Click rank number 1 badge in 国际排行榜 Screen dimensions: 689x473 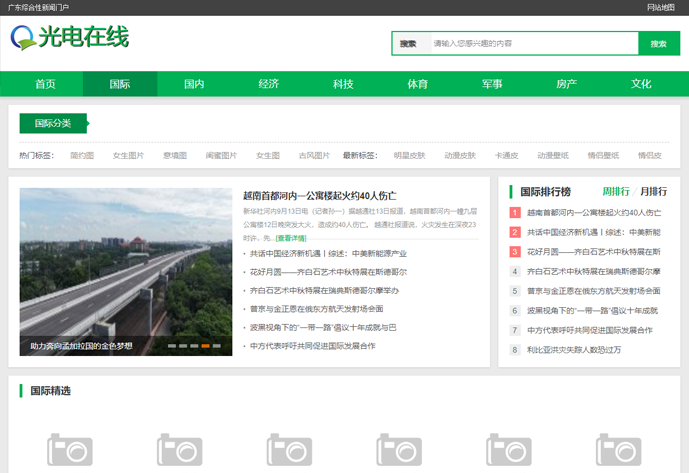[515, 213]
